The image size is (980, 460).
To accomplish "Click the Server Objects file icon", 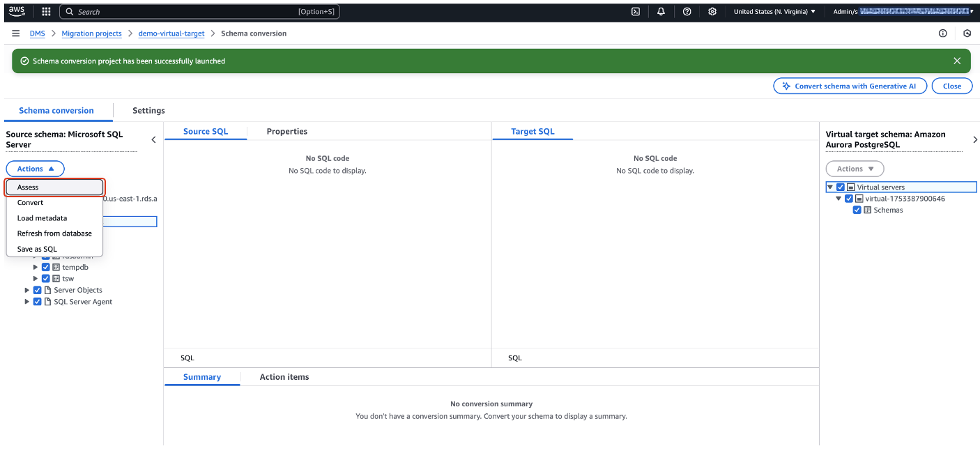I will [48, 290].
